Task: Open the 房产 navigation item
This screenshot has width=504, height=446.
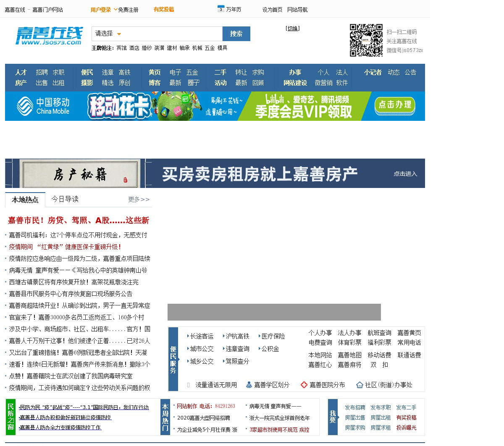Action: coord(21,83)
